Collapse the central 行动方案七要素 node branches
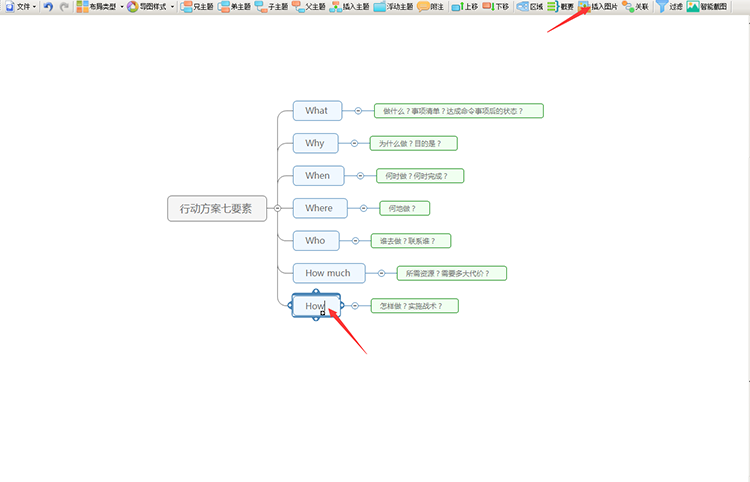Viewport: 750px width, 482px height. coord(277,208)
